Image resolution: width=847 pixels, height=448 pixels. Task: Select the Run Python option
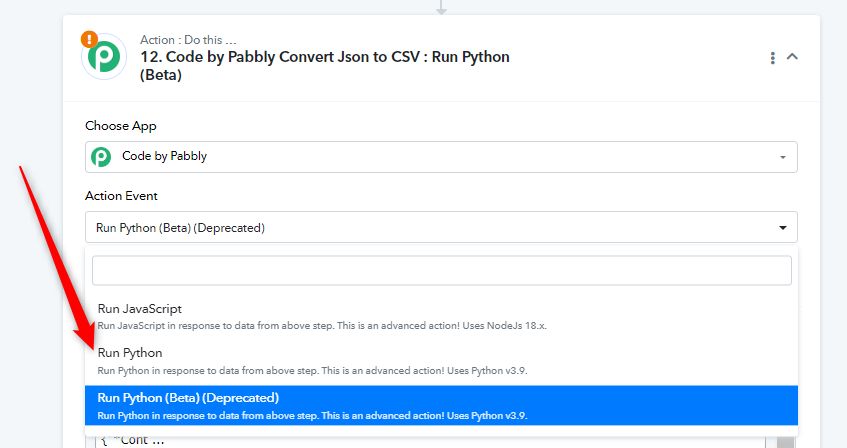click(x=441, y=362)
